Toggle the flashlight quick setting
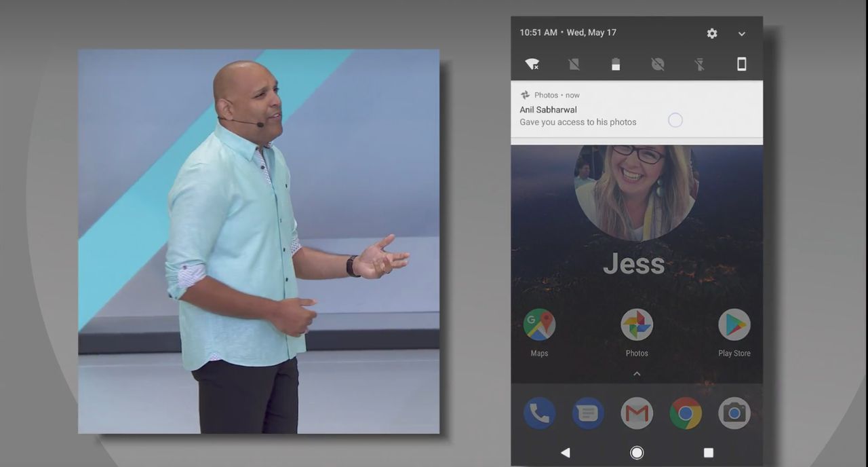The height and width of the screenshot is (467, 868). (x=700, y=64)
